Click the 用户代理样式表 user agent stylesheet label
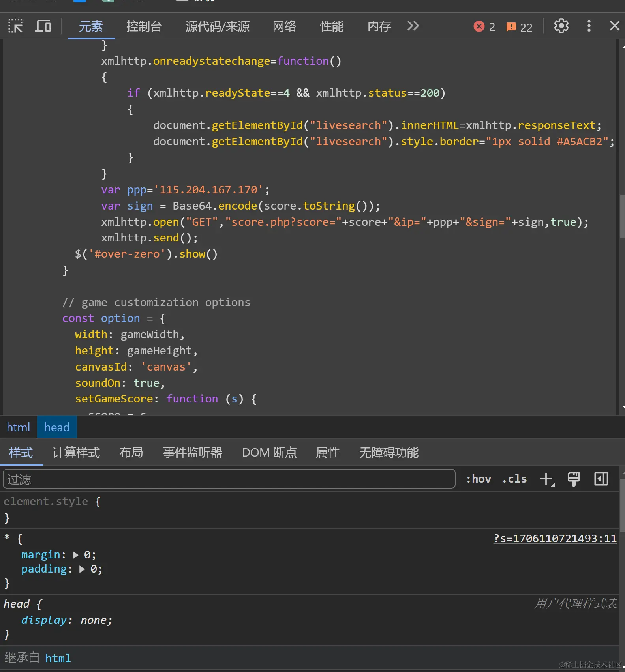 pyautogui.click(x=576, y=604)
